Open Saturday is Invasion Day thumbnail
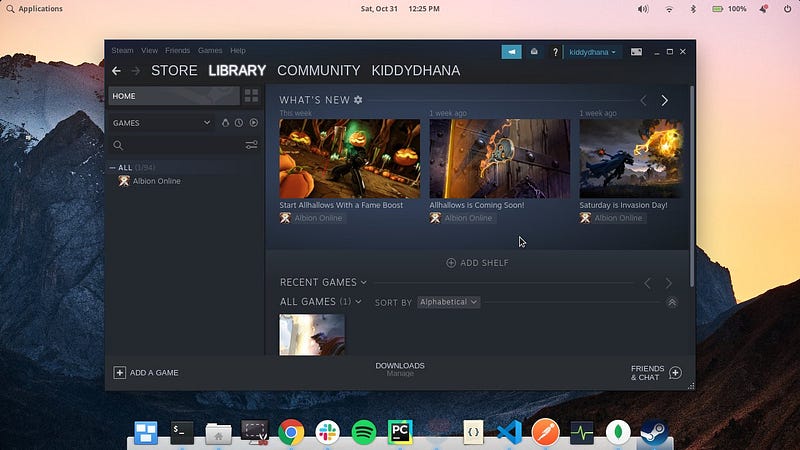This screenshot has width=800, height=450. click(x=631, y=159)
